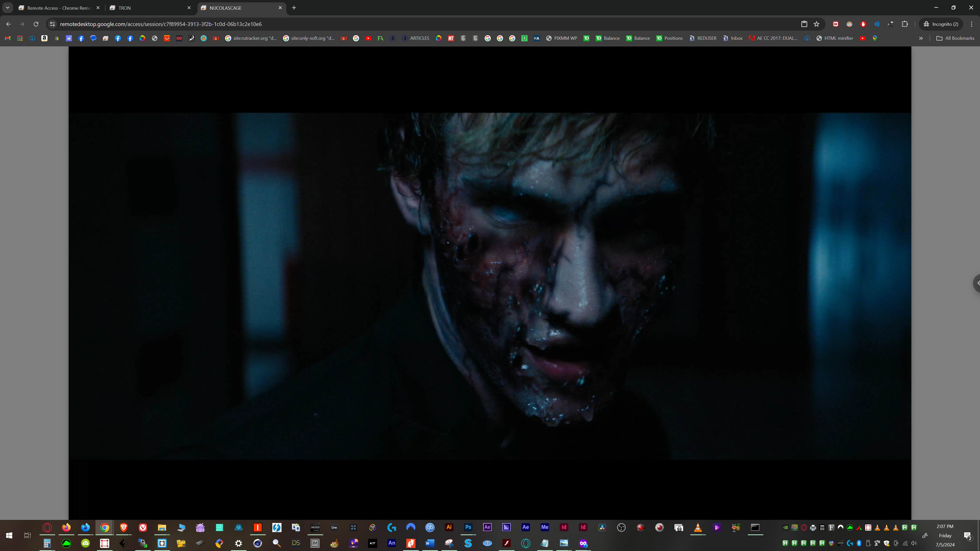Open OBS Studio from the taskbar
Image resolution: width=980 pixels, height=551 pixels.
click(621, 527)
